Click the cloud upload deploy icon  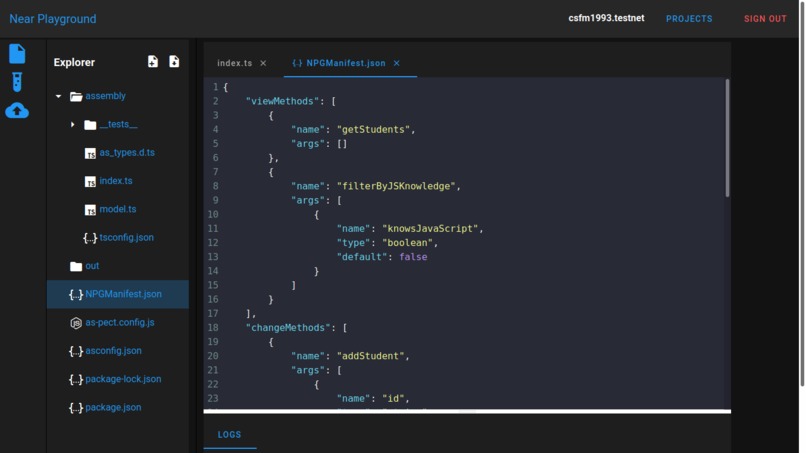pyautogui.click(x=17, y=111)
